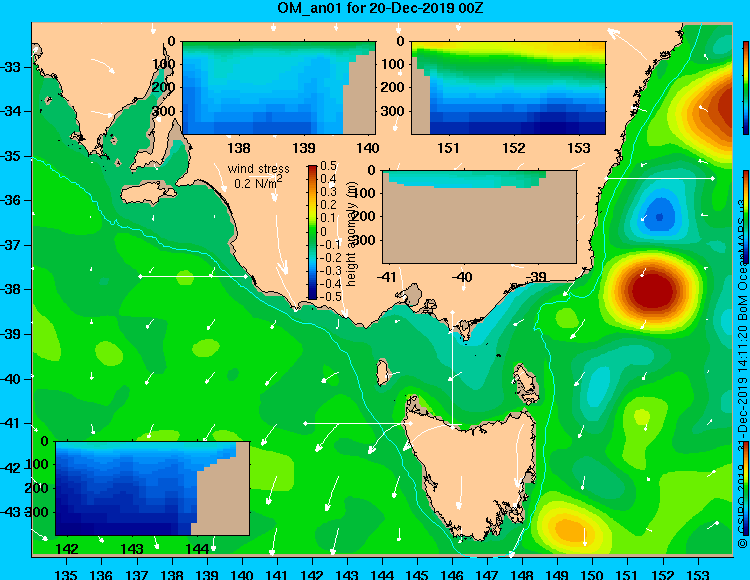Click the "-38" latitude label on left axis
750x580 pixels.
11,290
